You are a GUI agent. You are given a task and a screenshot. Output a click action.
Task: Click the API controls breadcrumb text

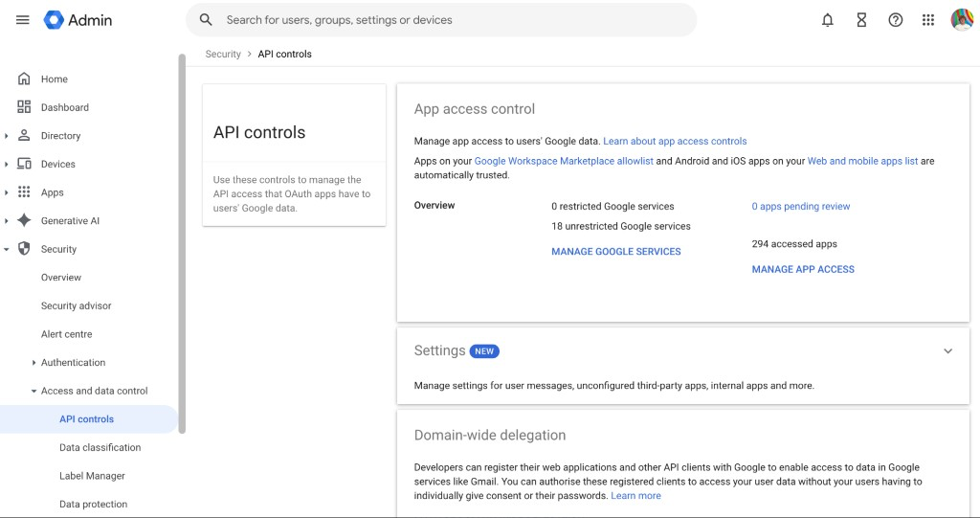(x=285, y=54)
